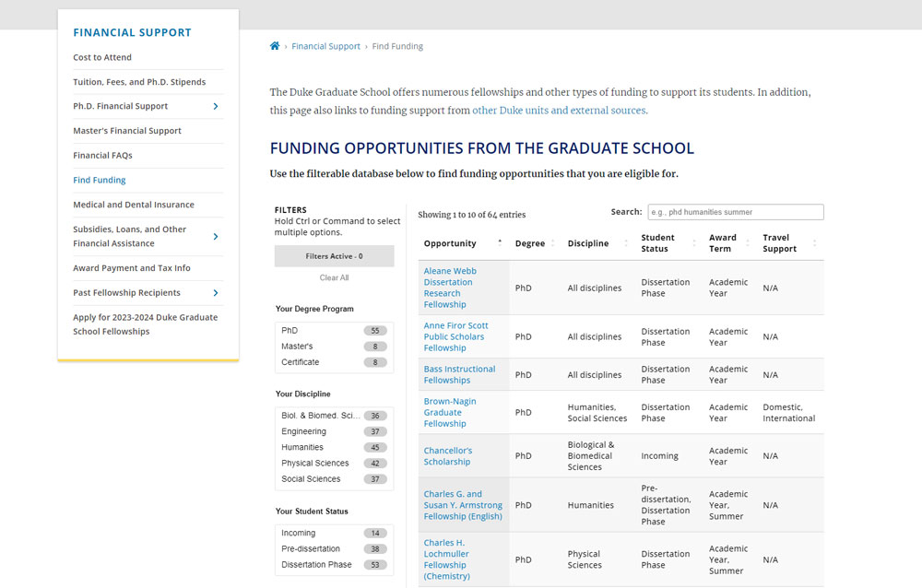Image resolution: width=922 pixels, height=588 pixels.
Task: Sort table by Degree column arrows
Action: 552,242
